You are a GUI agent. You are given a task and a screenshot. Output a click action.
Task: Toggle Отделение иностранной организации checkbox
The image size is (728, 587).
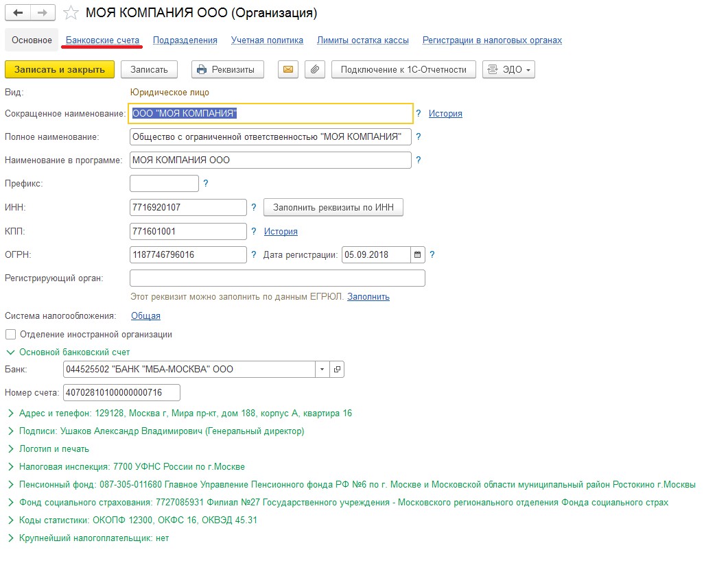pyautogui.click(x=10, y=335)
